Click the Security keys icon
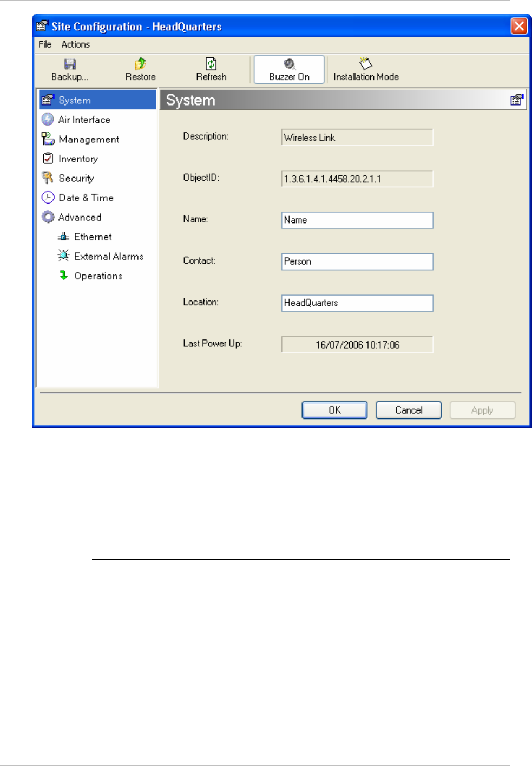Viewport: 532px width, 766px height. pos(48,178)
